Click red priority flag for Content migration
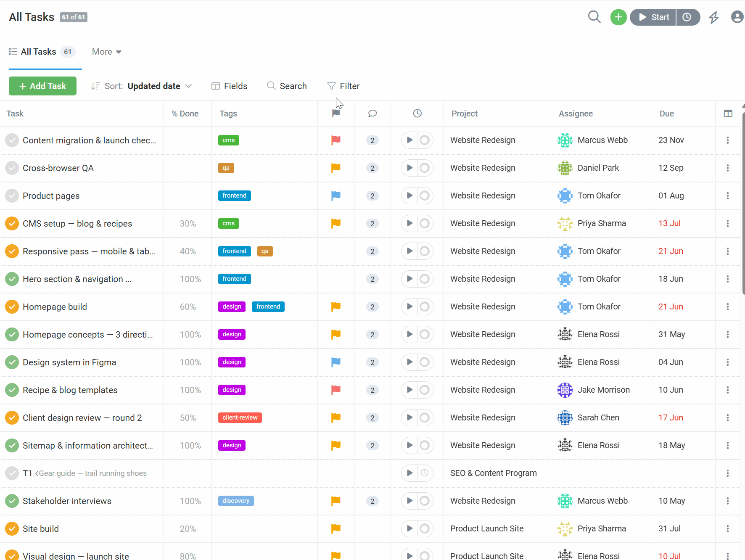This screenshot has height=560, width=745. tap(336, 140)
